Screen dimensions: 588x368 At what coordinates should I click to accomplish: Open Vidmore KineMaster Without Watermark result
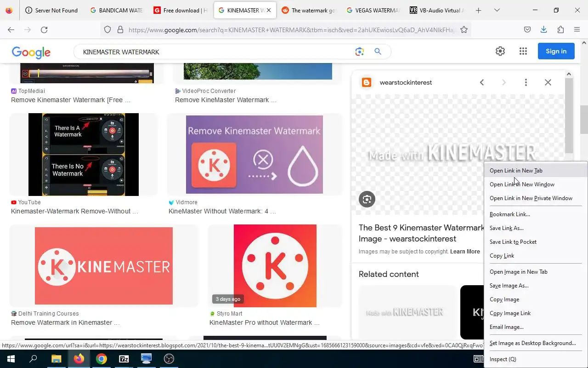pos(222,211)
